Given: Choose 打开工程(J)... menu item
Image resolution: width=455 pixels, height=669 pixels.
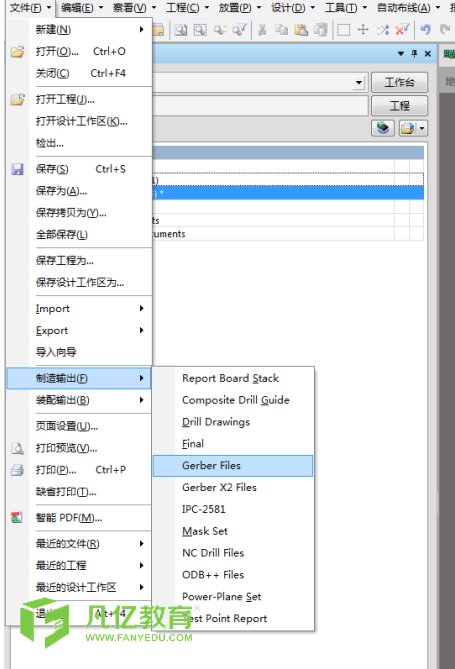Looking at the screenshot, I should coord(79,100).
